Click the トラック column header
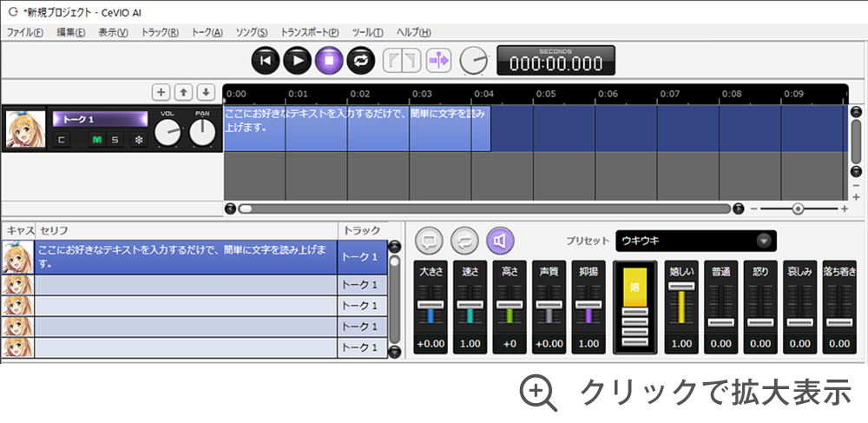This screenshot has height=423, width=868. pos(362,230)
